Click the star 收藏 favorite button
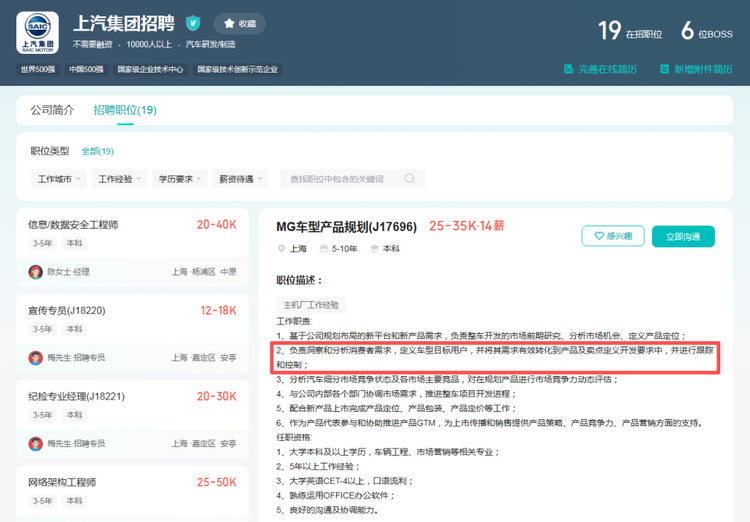Viewport: 750px width, 522px height. [x=239, y=23]
